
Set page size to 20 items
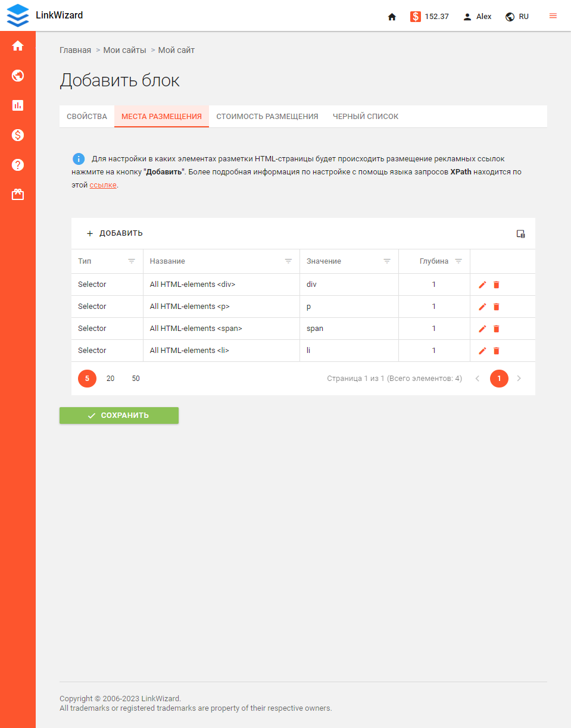[x=111, y=378]
